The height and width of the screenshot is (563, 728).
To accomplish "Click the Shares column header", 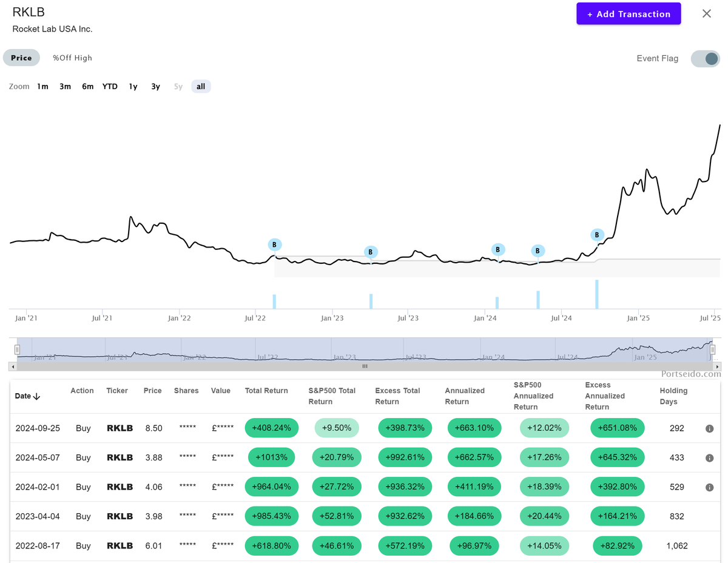I will [x=186, y=391].
